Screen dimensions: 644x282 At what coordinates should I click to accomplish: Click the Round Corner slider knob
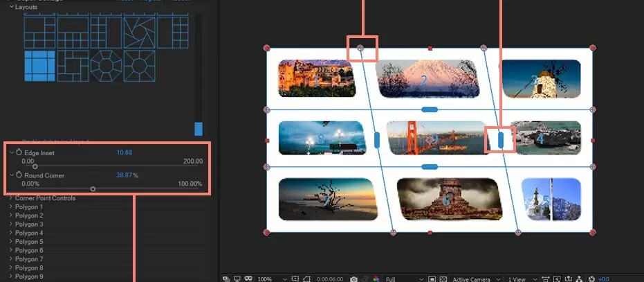pyautogui.click(x=93, y=189)
